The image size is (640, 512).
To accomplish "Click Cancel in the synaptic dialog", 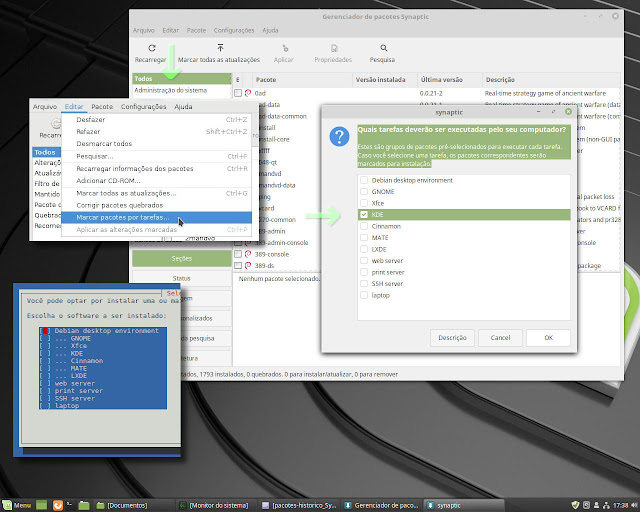I will tap(500, 338).
